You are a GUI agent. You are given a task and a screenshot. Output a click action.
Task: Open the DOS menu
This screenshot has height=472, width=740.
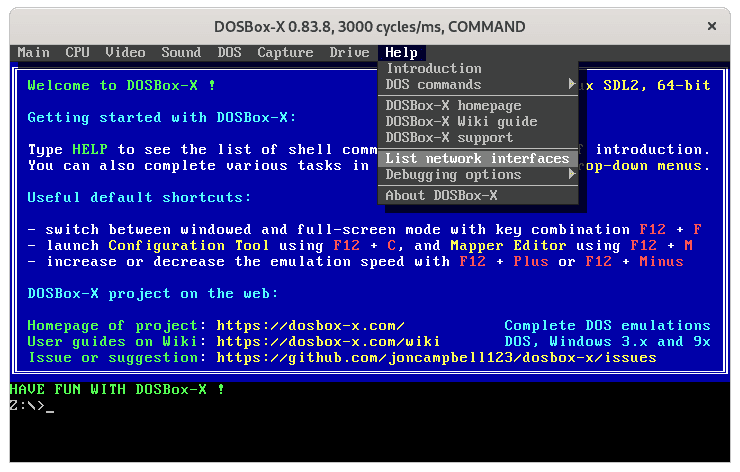point(229,52)
